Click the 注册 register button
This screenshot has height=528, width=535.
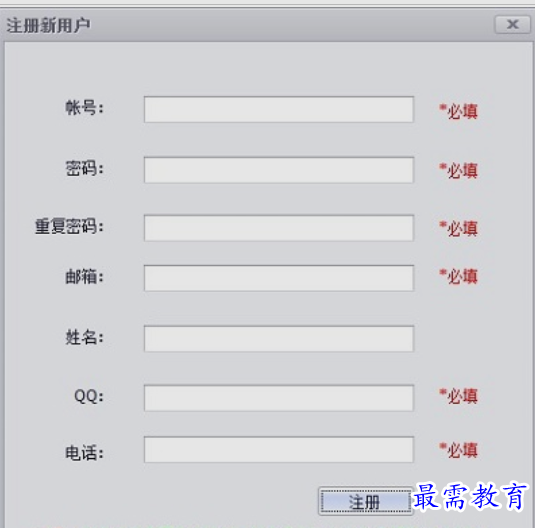[365, 501]
